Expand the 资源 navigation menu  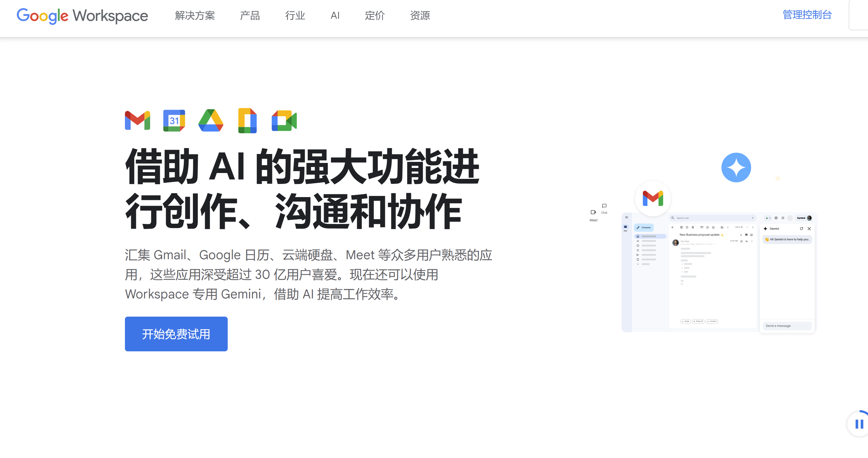420,15
